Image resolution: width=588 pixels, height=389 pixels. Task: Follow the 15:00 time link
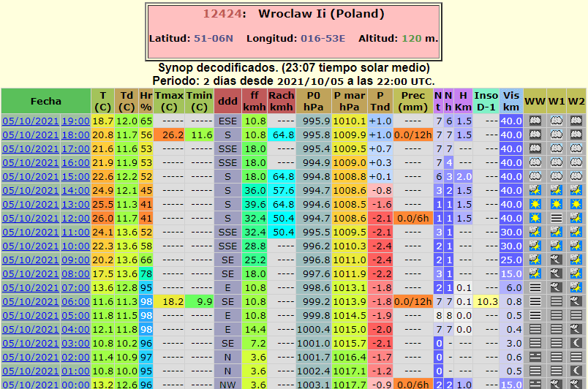coord(76,176)
